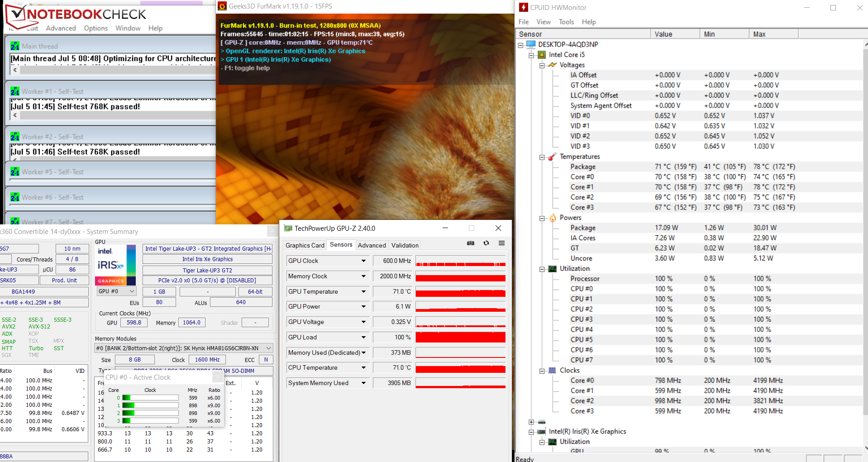Image resolution: width=868 pixels, height=462 pixels.
Task: Open the CPU Temperature sensor dropdown
Action: 363,367
